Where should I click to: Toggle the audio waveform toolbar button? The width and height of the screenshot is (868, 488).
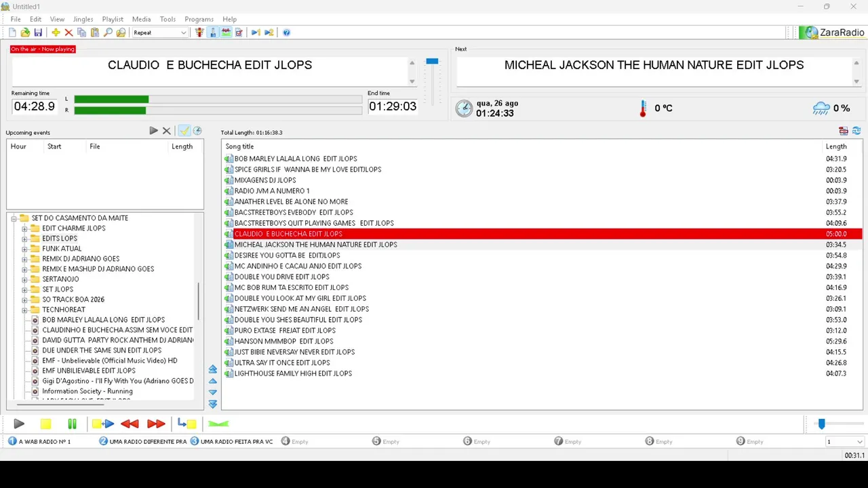pos(226,33)
